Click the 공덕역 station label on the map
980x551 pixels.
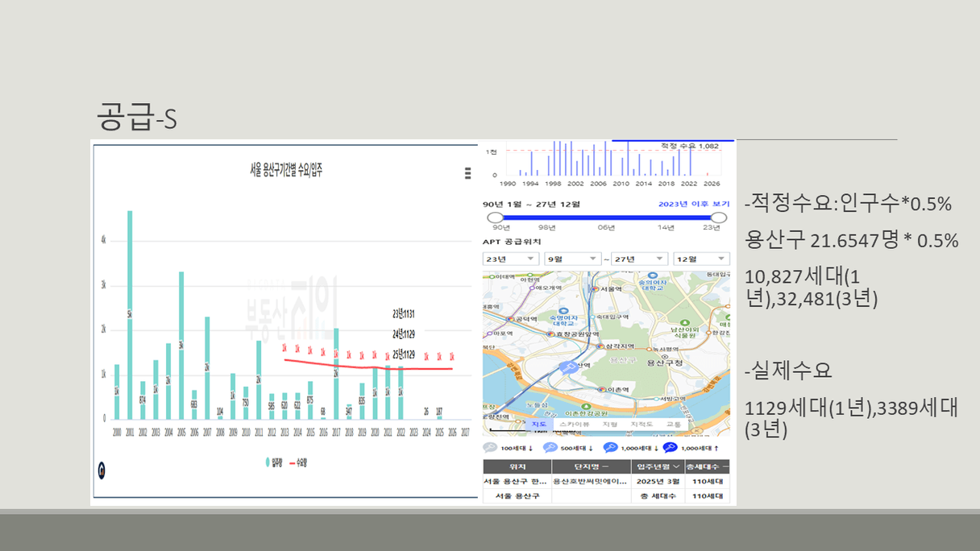tap(528, 320)
